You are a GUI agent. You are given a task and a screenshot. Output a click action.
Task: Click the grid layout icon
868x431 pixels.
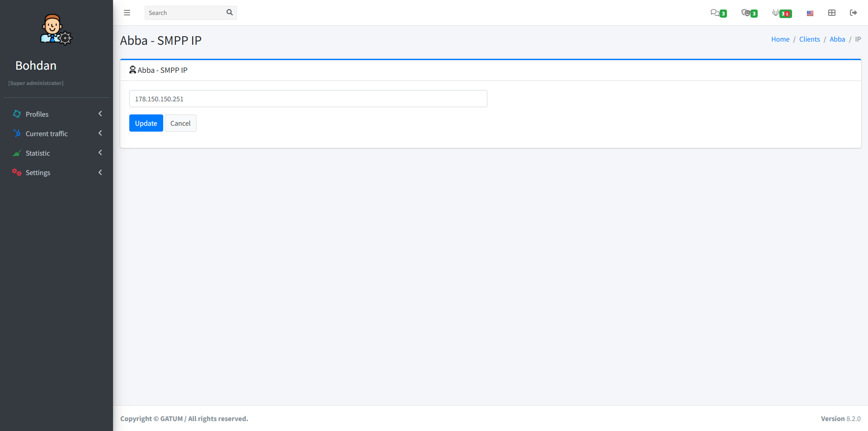(x=832, y=13)
